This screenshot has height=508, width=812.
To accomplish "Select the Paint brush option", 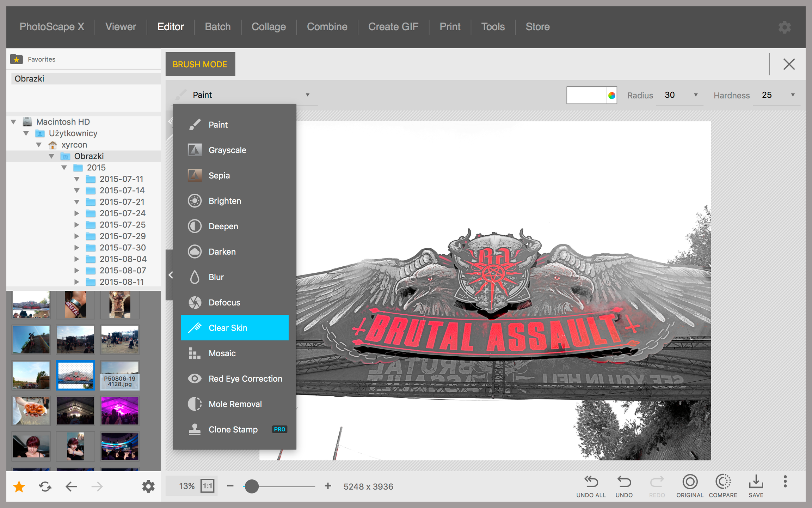I will (234, 125).
